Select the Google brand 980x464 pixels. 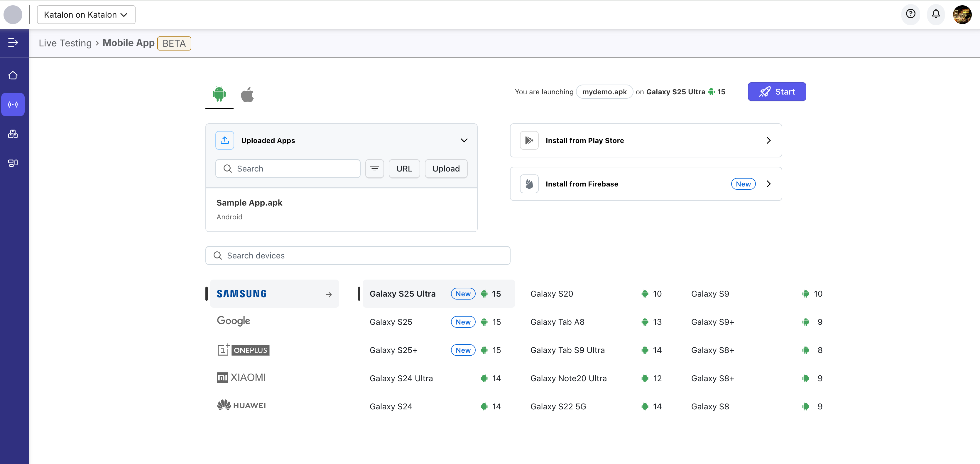234,321
